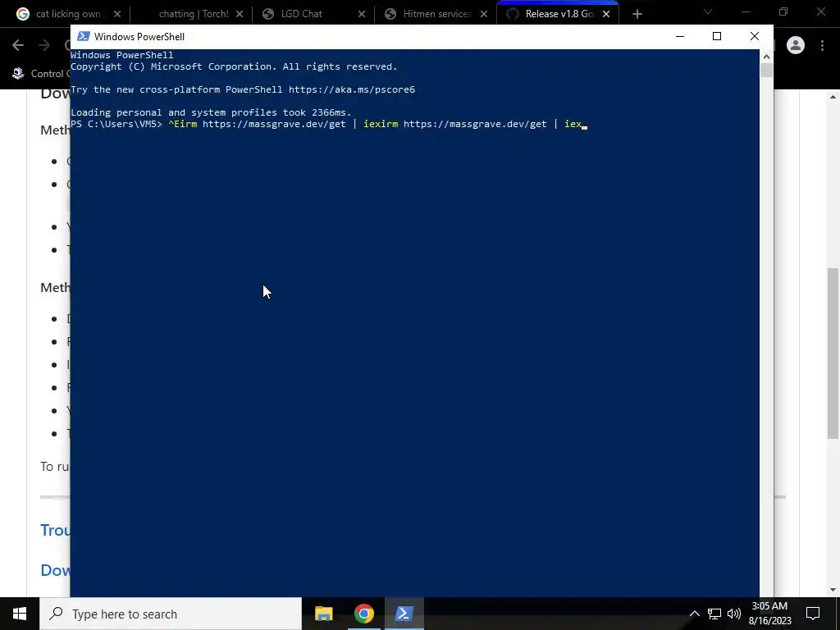840x630 pixels.
Task: Open Chrome profile avatar menu
Action: point(796,46)
